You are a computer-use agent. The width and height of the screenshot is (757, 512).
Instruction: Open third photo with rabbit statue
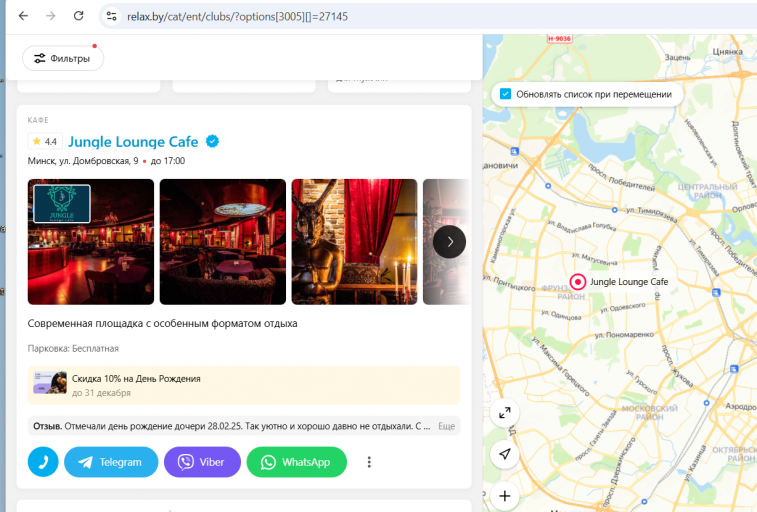click(x=354, y=242)
